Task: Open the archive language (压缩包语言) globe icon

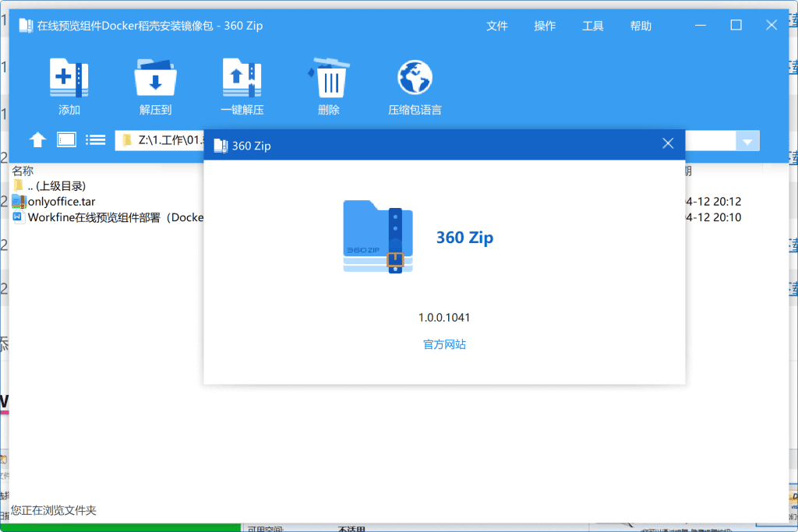Action: pyautogui.click(x=415, y=78)
